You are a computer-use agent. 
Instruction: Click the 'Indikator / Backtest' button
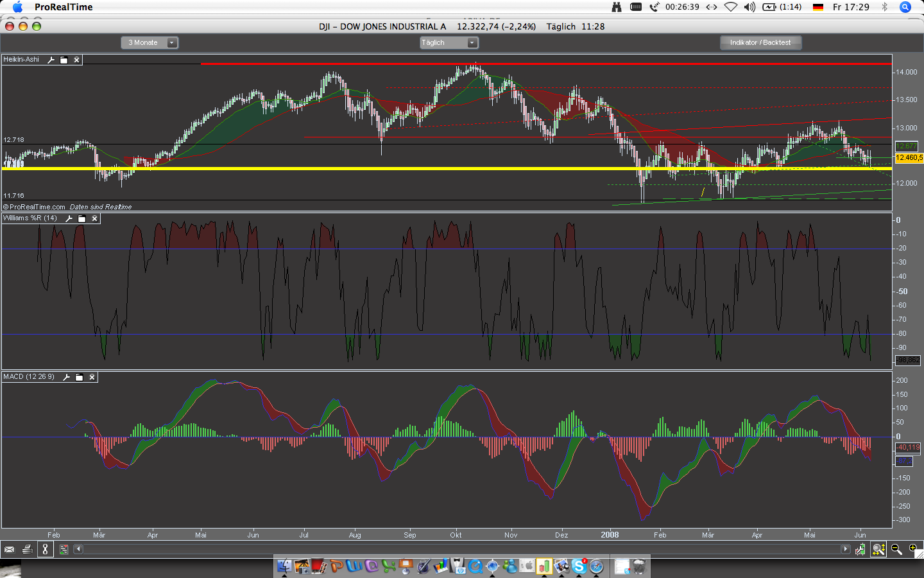pos(760,42)
